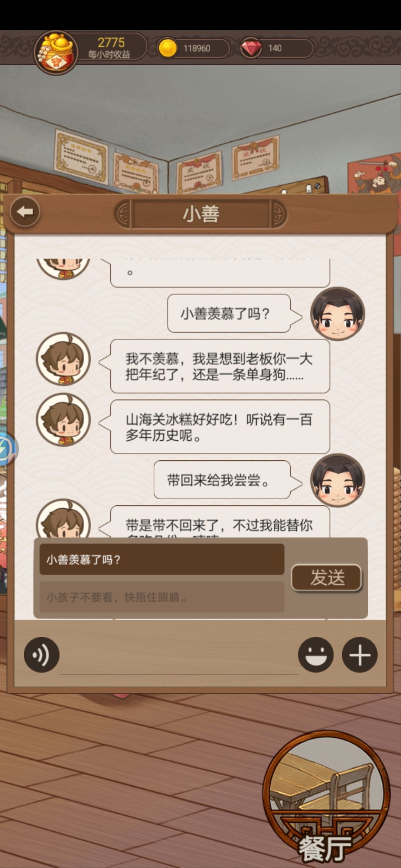Tap the boss avatar beside 小善羡慕了吗？

[x=338, y=314]
